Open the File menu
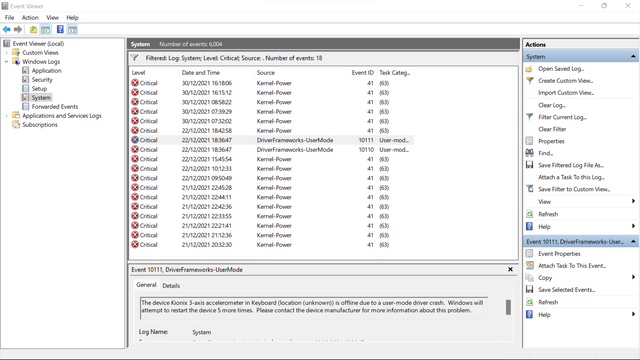The width and height of the screenshot is (640, 360). [9, 18]
